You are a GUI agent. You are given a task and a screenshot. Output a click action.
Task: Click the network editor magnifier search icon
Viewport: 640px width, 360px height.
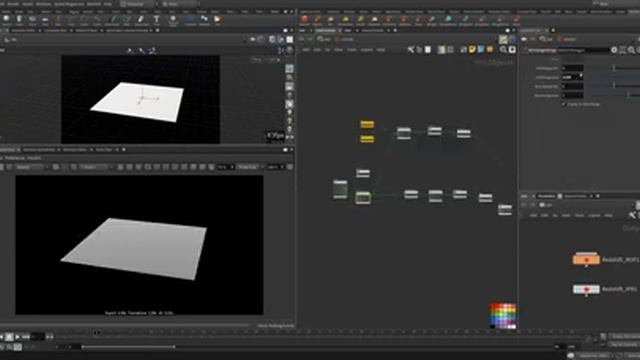(503, 49)
